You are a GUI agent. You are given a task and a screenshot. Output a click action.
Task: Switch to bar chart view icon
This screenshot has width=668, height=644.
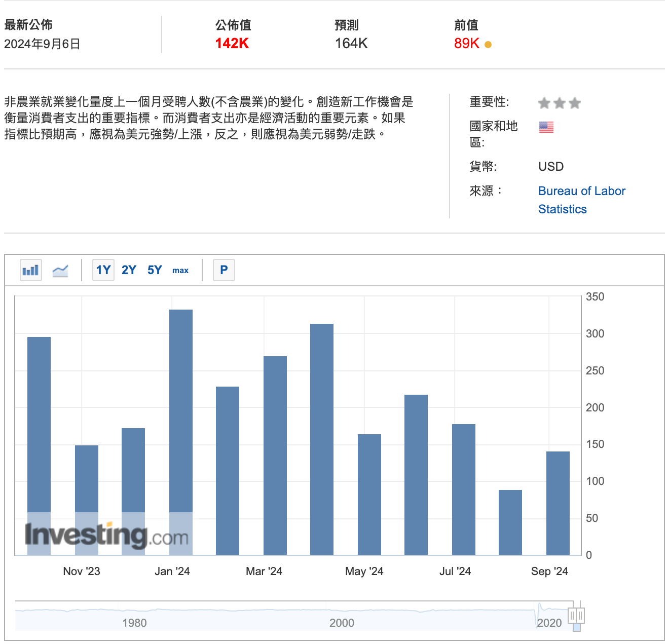tap(31, 270)
